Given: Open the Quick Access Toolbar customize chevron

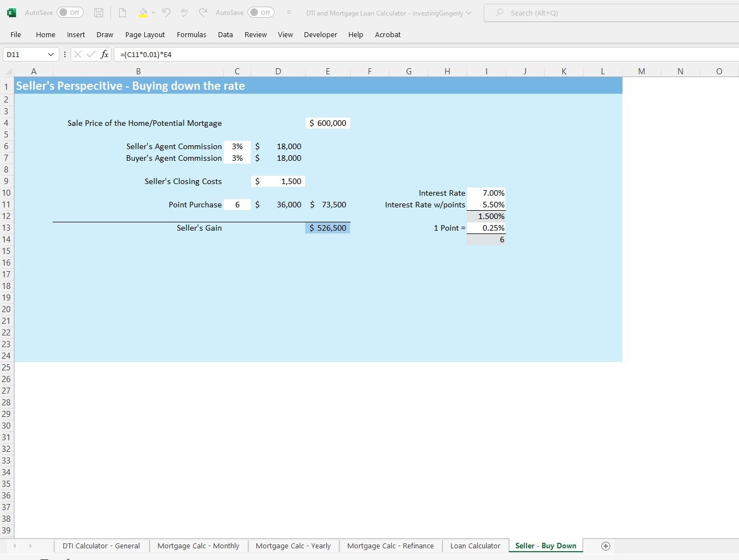Looking at the screenshot, I should [288, 12].
